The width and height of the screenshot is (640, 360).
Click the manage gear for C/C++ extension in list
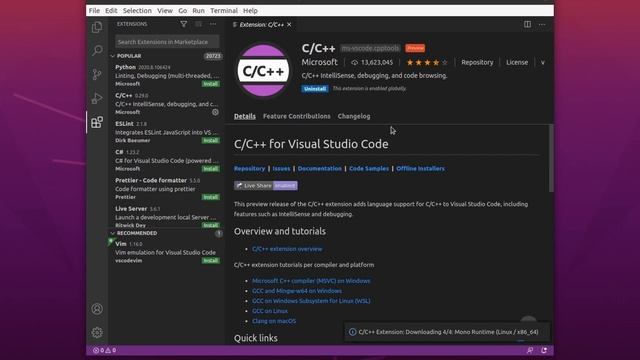[216, 112]
